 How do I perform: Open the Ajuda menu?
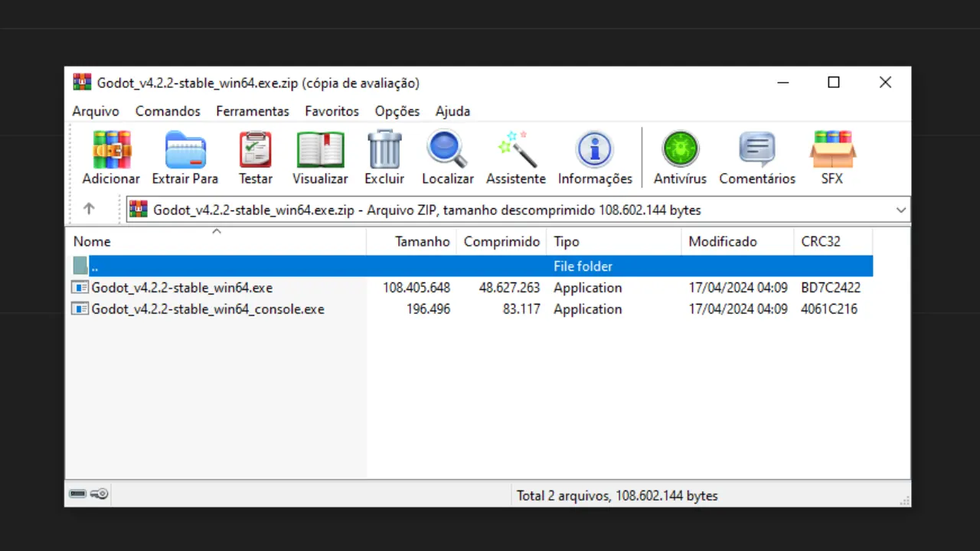[452, 111]
